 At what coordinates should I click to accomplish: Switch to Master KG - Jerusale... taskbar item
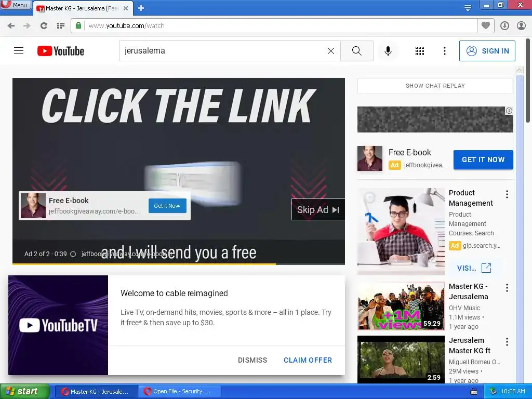click(96, 391)
